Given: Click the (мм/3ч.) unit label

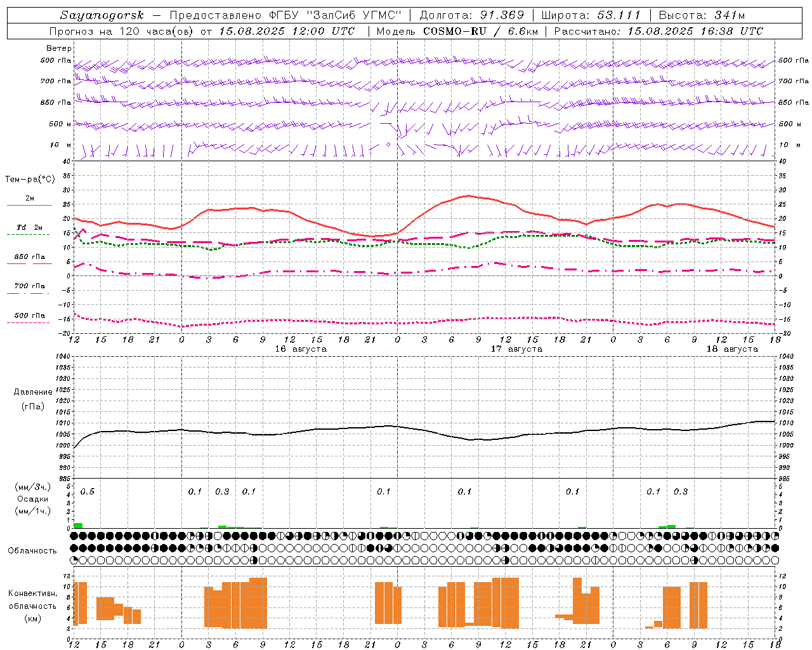Looking at the screenshot, I should [x=33, y=487].
